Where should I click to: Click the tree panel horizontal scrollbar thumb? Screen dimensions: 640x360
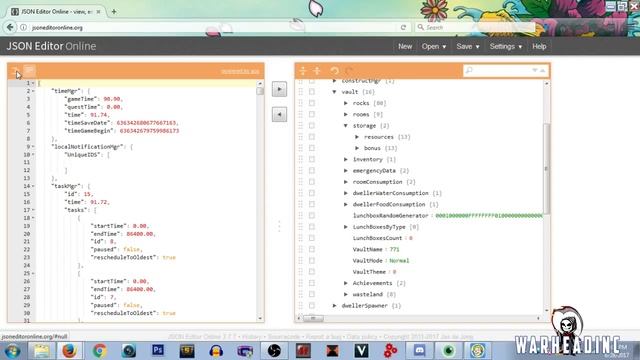pos(313,318)
